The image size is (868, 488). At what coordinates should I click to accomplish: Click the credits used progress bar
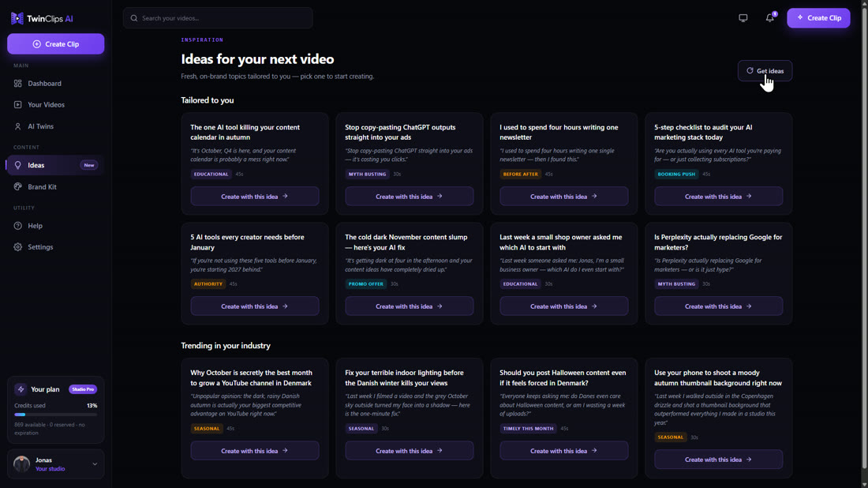click(55, 415)
